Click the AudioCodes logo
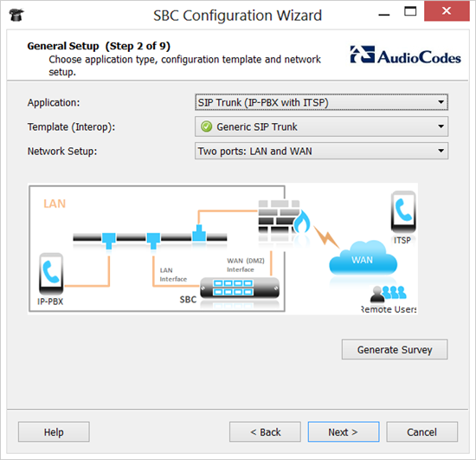This screenshot has height=460, width=476. click(406, 55)
